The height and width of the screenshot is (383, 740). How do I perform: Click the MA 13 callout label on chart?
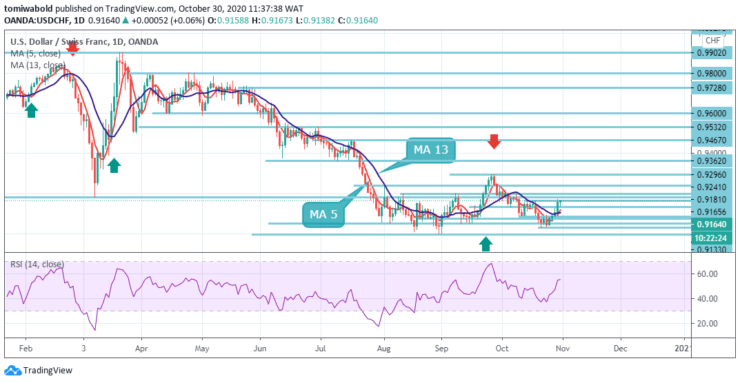(431, 150)
